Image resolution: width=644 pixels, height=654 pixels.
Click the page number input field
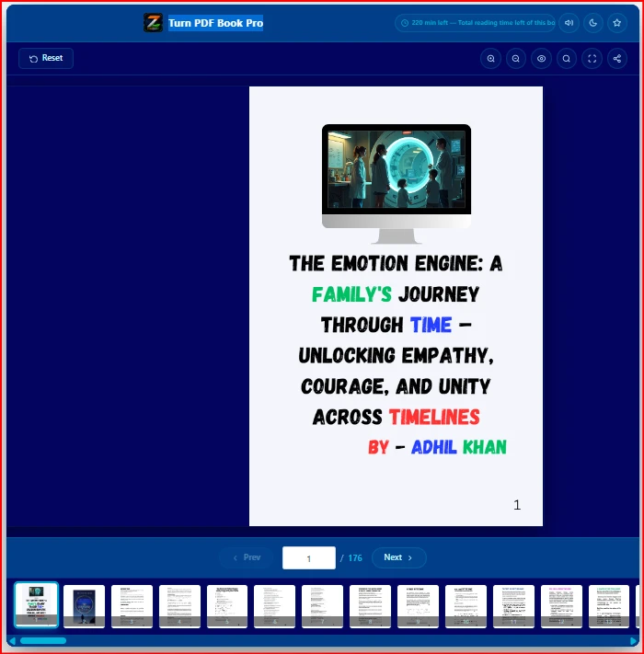point(308,558)
